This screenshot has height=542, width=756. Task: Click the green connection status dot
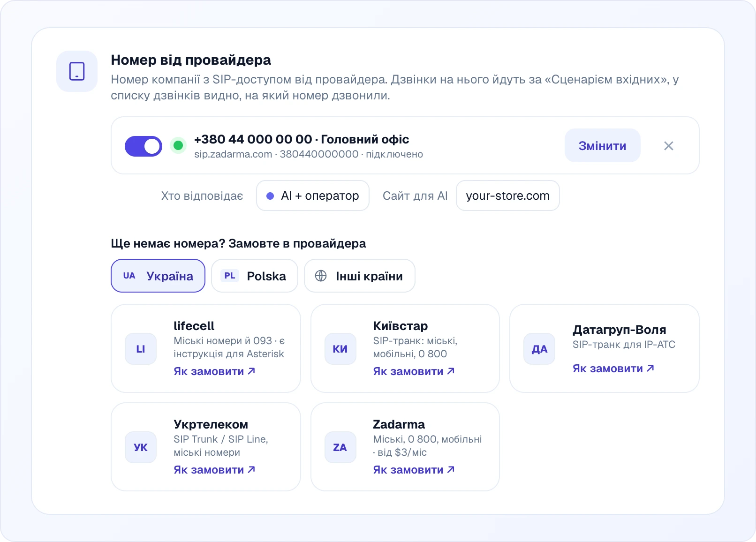pos(178,145)
